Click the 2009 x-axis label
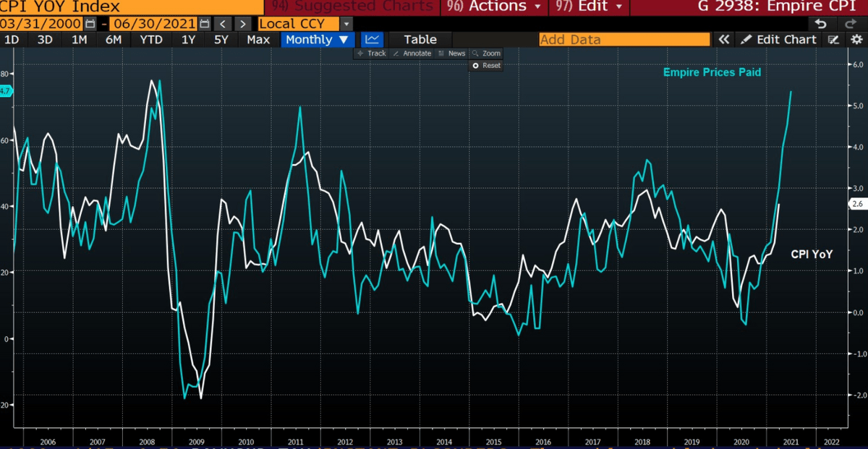868x449 pixels. click(197, 440)
